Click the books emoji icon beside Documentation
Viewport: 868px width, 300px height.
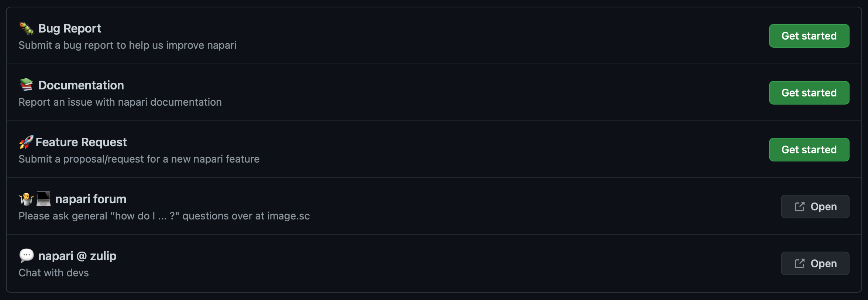tap(27, 85)
